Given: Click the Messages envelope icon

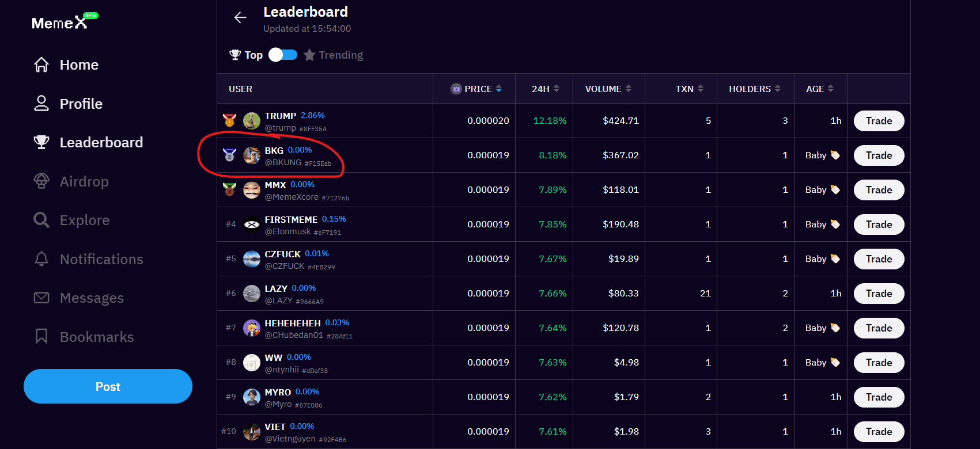Looking at the screenshot, I should (41, 298).
